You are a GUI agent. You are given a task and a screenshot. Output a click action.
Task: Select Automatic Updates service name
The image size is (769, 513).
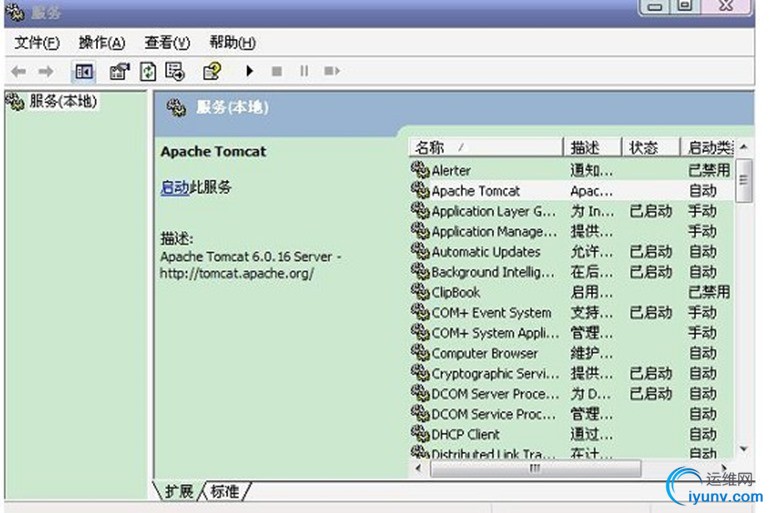(486, 252)
